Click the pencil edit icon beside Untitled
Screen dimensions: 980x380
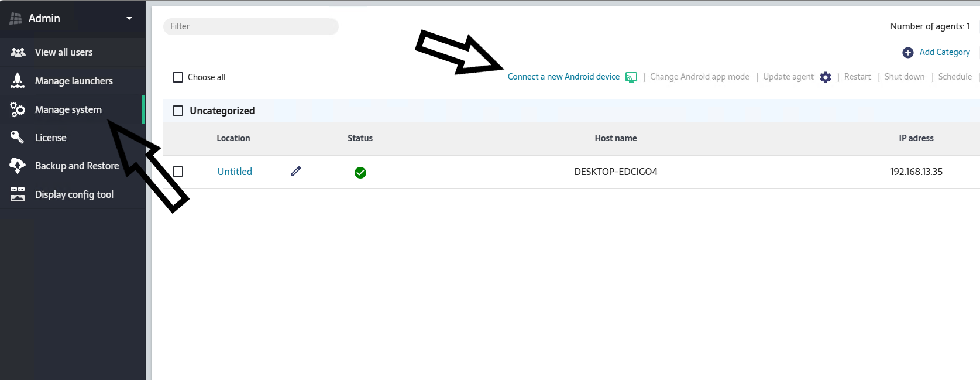coord(296,171)
